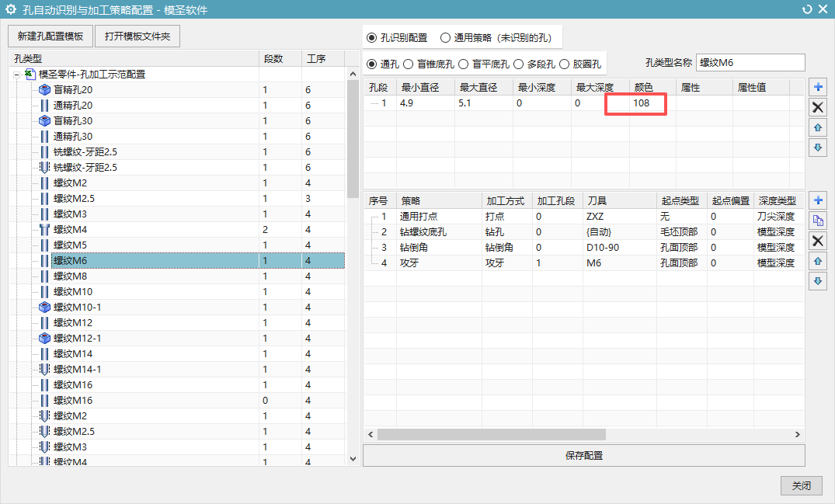
Task: Select 通用策略（未识别的孔） radio option
Action: [x=445, y=38]
